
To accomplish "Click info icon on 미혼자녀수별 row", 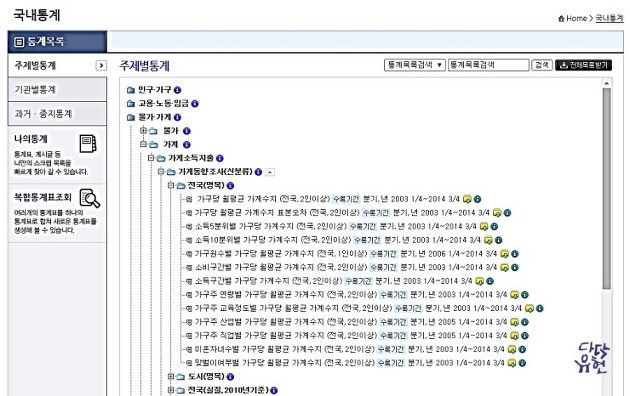I will tap(522, 349).
